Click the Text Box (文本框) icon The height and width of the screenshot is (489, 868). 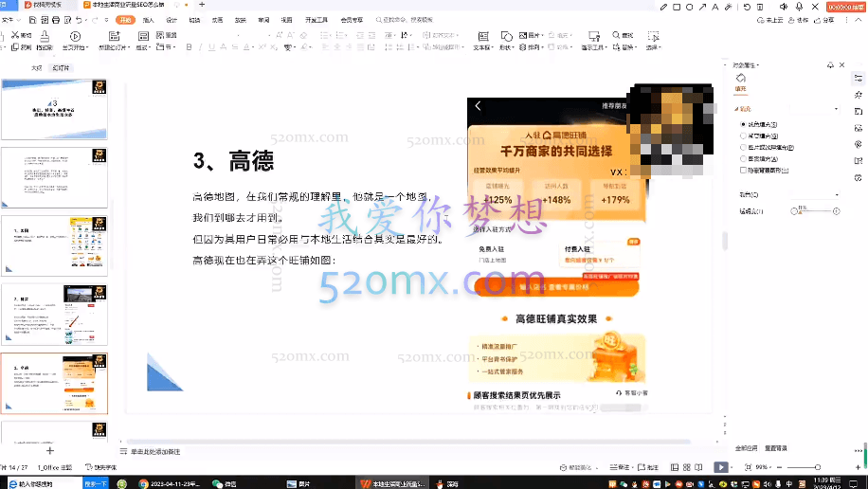(482, 37)
